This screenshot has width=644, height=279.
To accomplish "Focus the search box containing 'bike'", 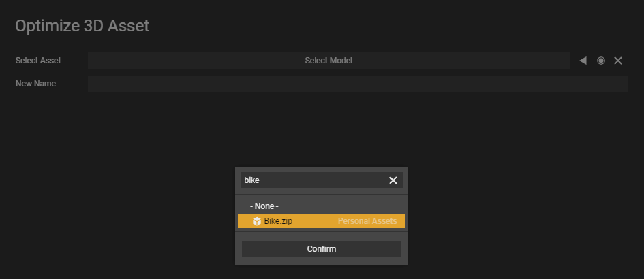I will 322,180.
